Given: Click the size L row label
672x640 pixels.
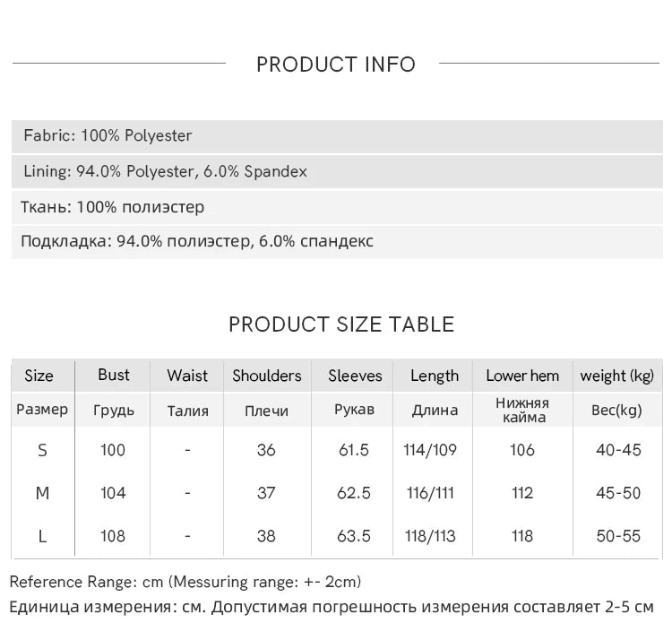Looking at the screenshot, I should point(42,536).
